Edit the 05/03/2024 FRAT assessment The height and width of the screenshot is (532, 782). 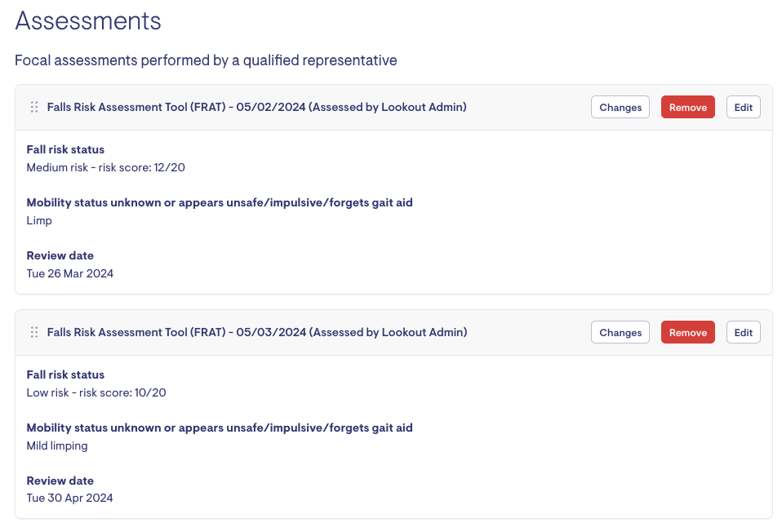coord(743,332)
